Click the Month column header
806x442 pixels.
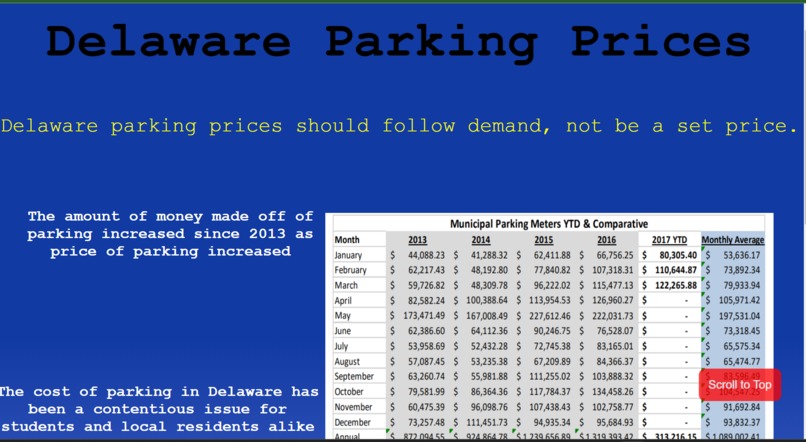347,240
